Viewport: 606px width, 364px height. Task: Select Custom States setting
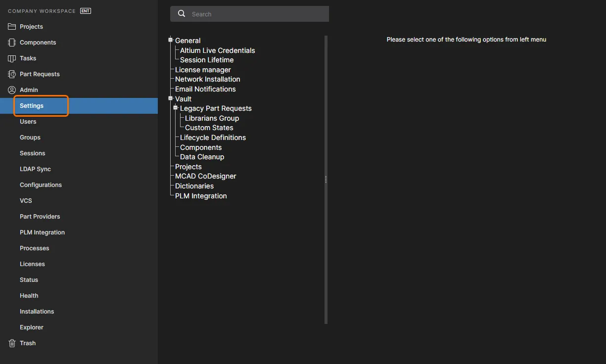[x=209, y=128]
